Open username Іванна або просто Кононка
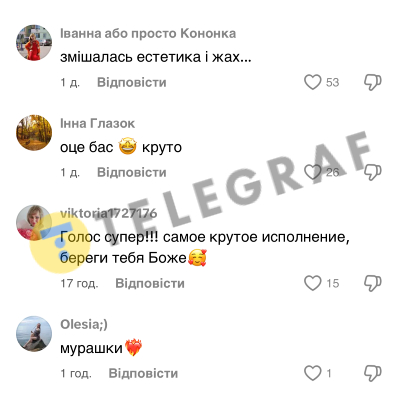The width and height of the screenshot is (400, 400). 148,34
